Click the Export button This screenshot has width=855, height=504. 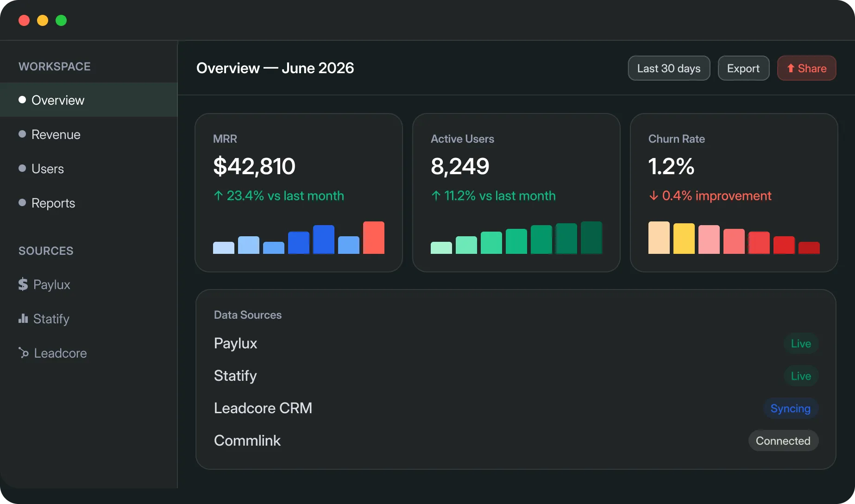[x=743, y=68]
